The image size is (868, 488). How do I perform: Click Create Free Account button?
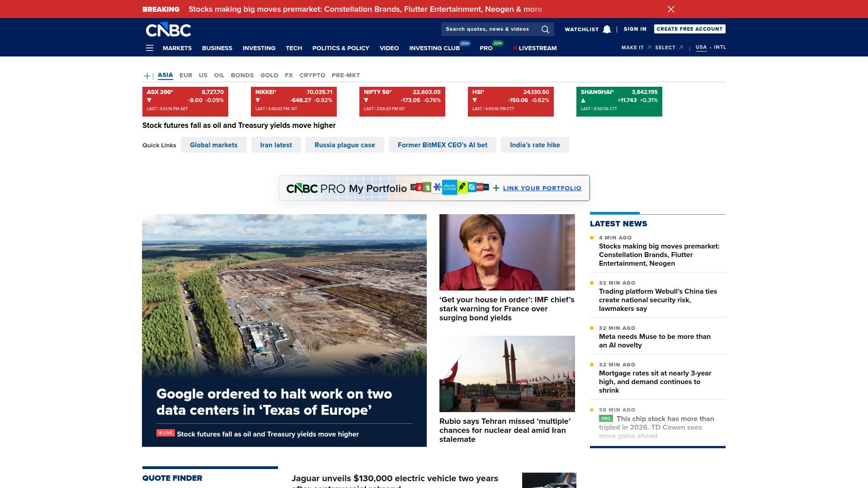(x=689, y=29)
